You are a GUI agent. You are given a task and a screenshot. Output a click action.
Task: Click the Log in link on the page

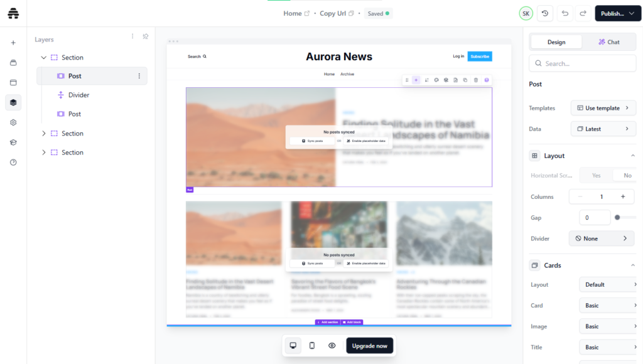click(458, 56)
